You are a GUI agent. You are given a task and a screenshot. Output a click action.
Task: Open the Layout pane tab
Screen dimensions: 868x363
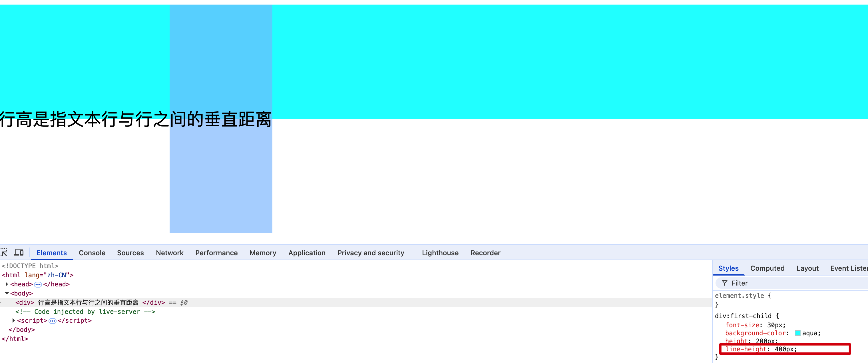click(x=807, y=268)
